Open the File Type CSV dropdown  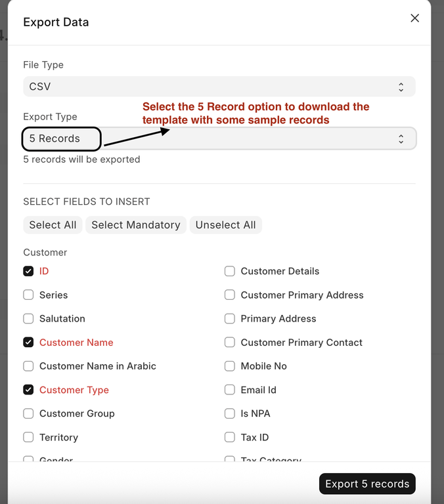219,87
